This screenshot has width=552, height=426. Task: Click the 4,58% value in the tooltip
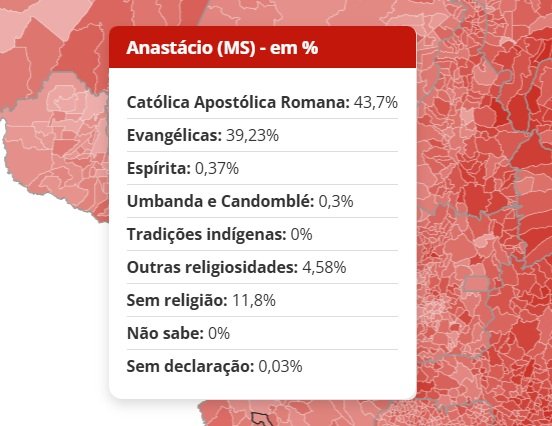pyautogui.click(x=324, y=267)
